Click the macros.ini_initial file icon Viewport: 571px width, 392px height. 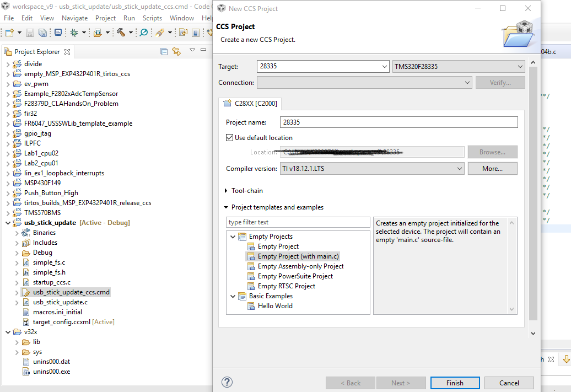26,312
